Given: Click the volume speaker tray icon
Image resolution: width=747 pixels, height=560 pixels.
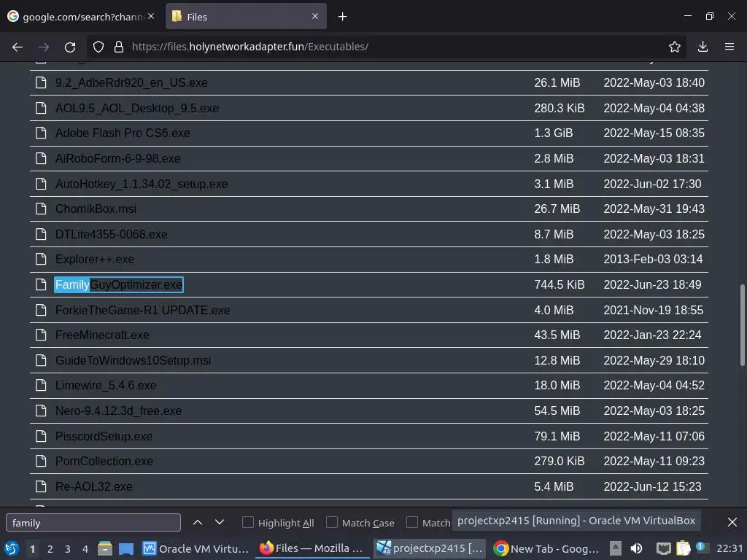Looking at the screenshot, I should point(636,548).
